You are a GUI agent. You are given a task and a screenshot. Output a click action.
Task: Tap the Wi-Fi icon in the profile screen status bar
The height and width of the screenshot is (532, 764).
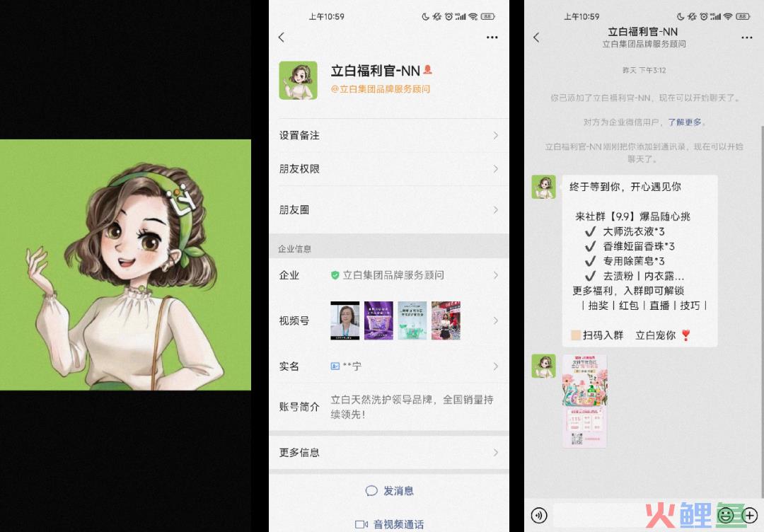[473, 16]
